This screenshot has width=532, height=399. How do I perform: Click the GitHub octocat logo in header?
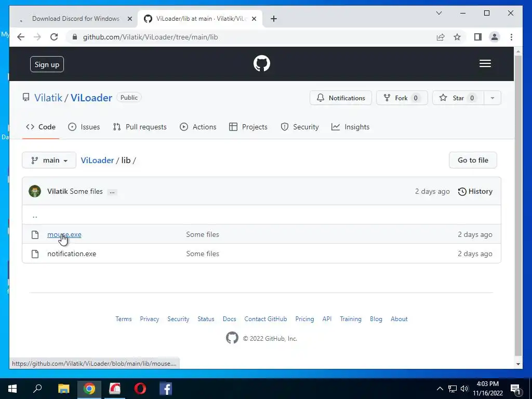tap(262, 63)
